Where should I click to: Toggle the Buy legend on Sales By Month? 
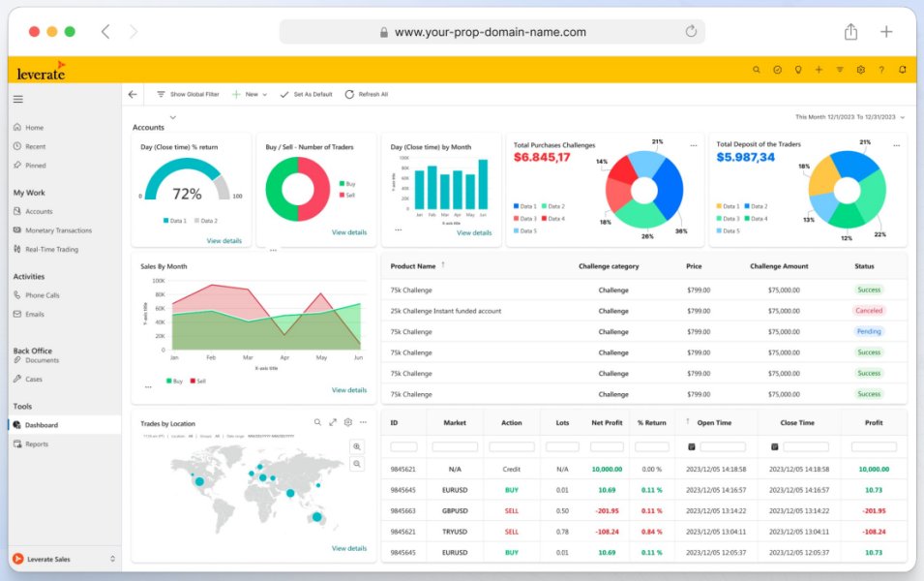tap(174, 381)
